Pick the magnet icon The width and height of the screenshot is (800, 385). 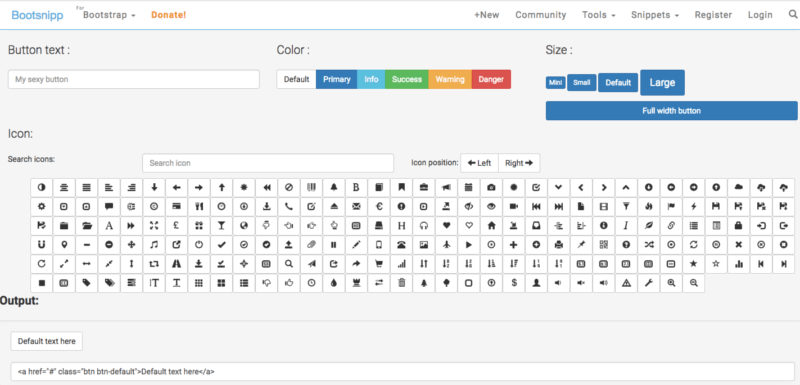click(x=42, y=245)
